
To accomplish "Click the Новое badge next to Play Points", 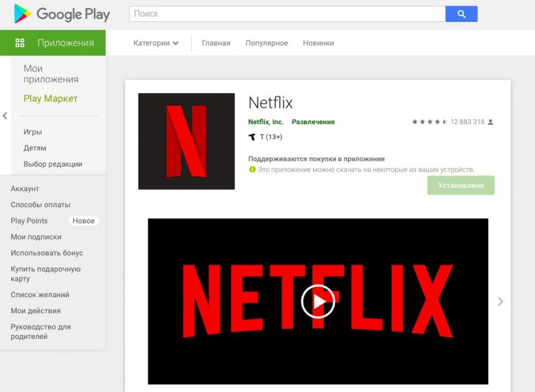I will (84, 220).
